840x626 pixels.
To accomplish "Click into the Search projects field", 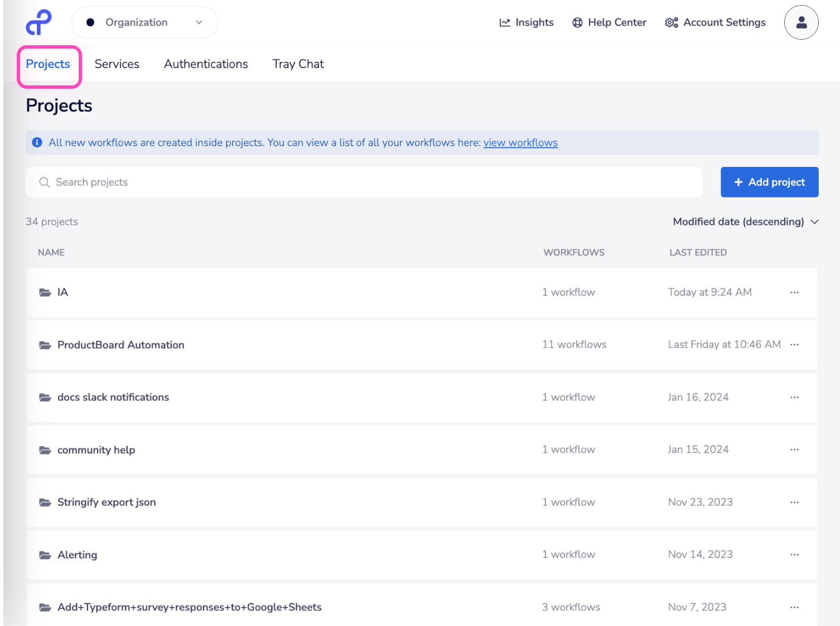I will click(x=364, y=182).
